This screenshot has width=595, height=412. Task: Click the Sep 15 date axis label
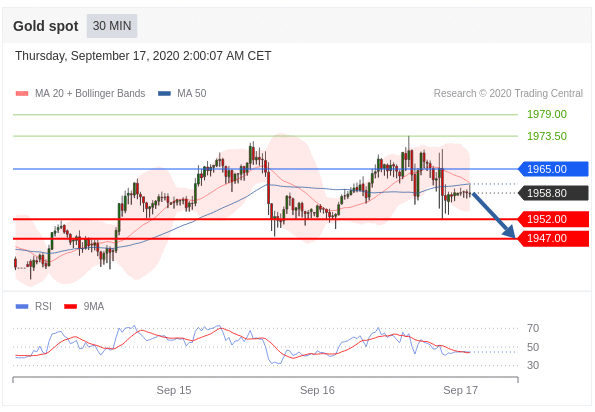coord(174,390)
